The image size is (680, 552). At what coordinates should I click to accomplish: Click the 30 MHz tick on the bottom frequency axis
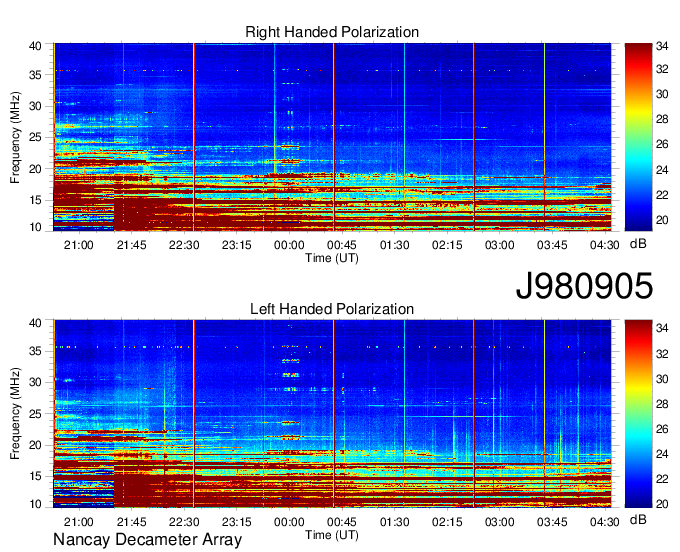pyautogui.click(x=35, y=382)
